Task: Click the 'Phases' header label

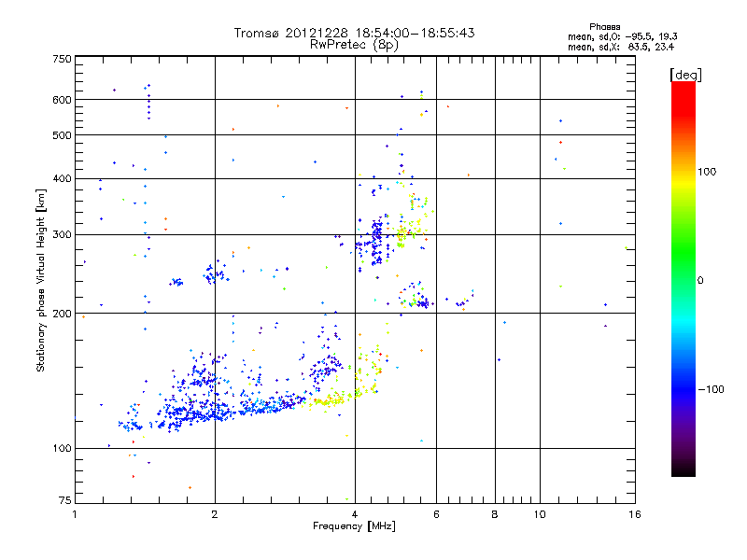Action: pos(604,27)
